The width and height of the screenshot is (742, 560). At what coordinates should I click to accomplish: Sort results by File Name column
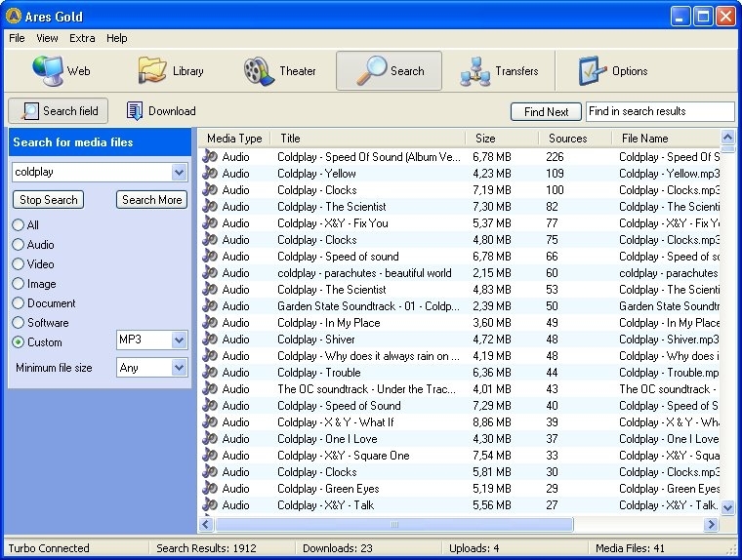(666, 139)
